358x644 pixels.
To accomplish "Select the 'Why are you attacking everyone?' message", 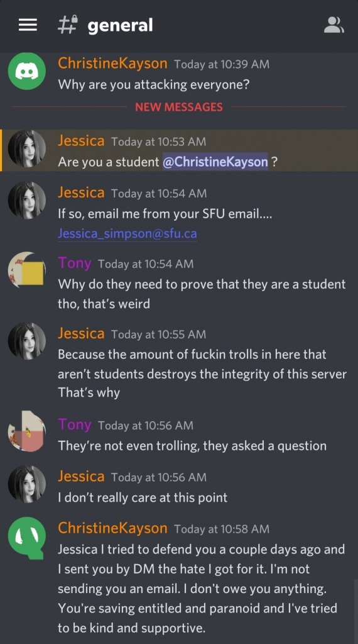I will click(x=154, y=85).
